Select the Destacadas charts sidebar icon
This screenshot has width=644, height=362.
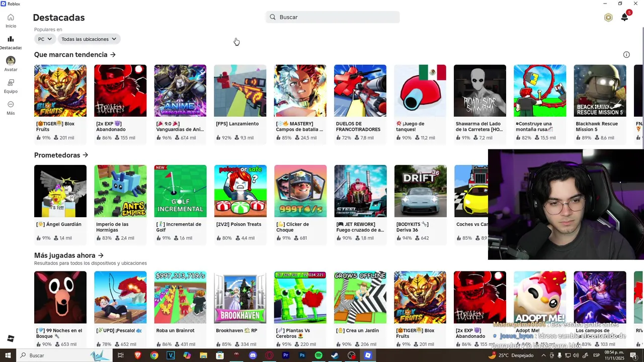tap(11, 39)
